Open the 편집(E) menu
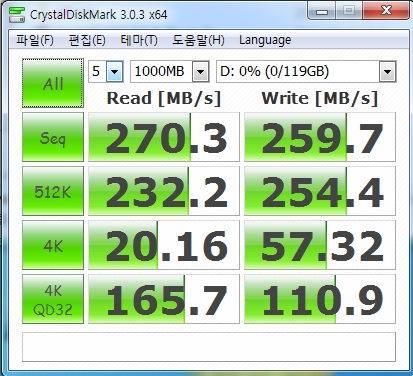 tap(87, 40)
